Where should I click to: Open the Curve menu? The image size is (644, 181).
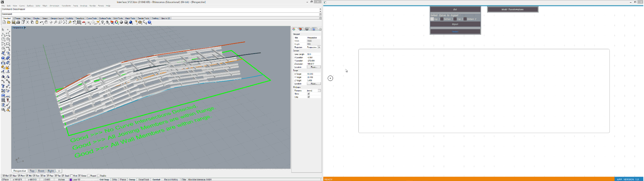(22, 6)
